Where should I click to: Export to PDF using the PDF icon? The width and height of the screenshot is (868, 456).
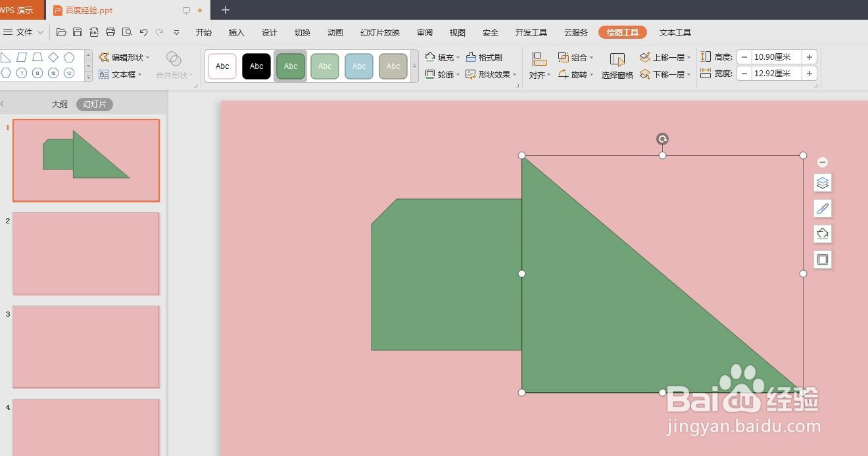tap(94, 32)
